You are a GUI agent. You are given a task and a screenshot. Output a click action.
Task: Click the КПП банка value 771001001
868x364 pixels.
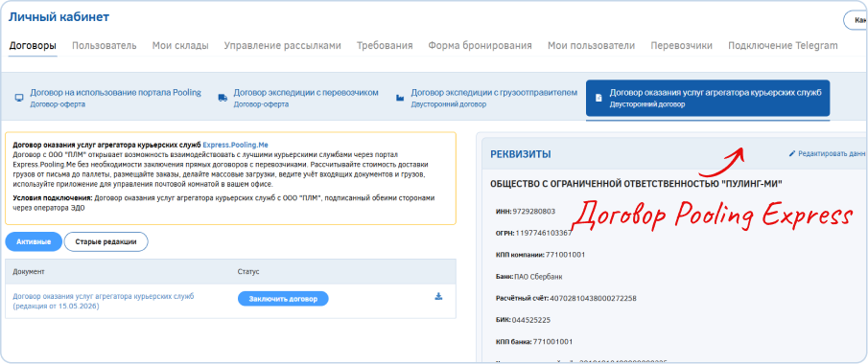coord(552,342)
